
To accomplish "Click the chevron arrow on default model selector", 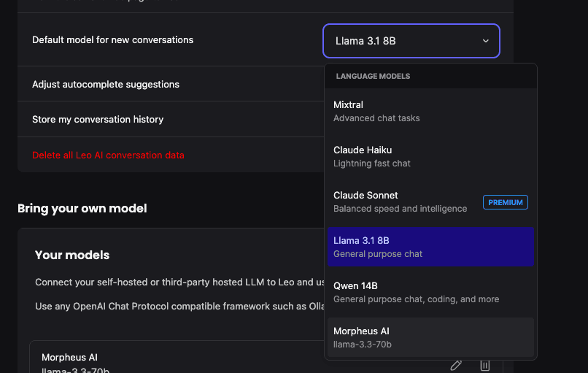I will [486, 41].
